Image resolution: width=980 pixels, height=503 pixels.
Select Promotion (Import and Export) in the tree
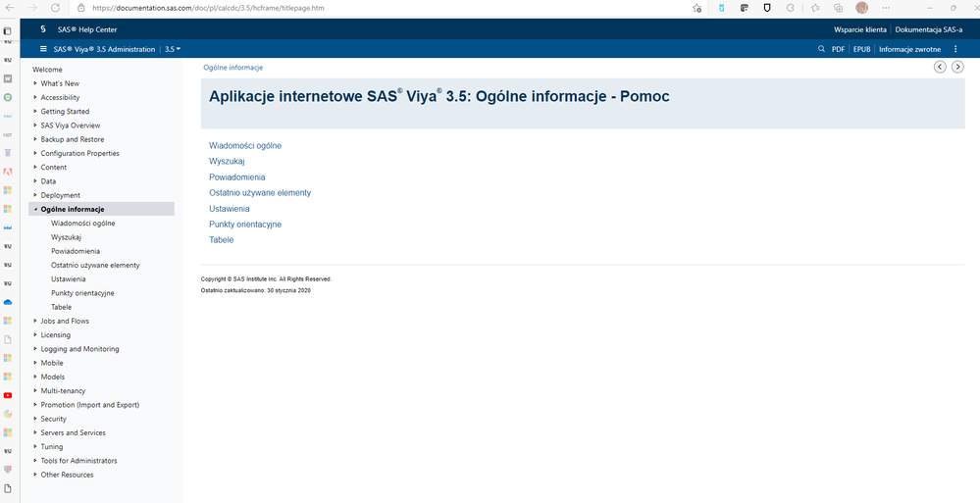(x=90, y=405)
